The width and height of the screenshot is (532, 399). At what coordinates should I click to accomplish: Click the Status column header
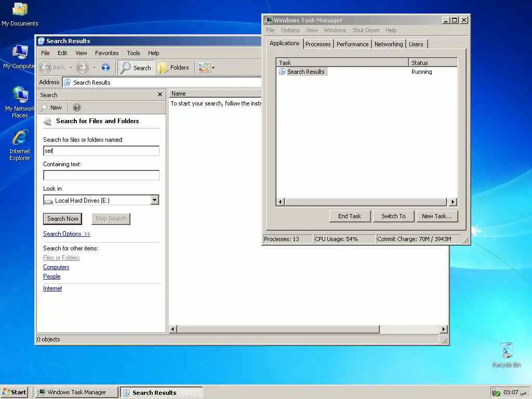tap(433, 63)
